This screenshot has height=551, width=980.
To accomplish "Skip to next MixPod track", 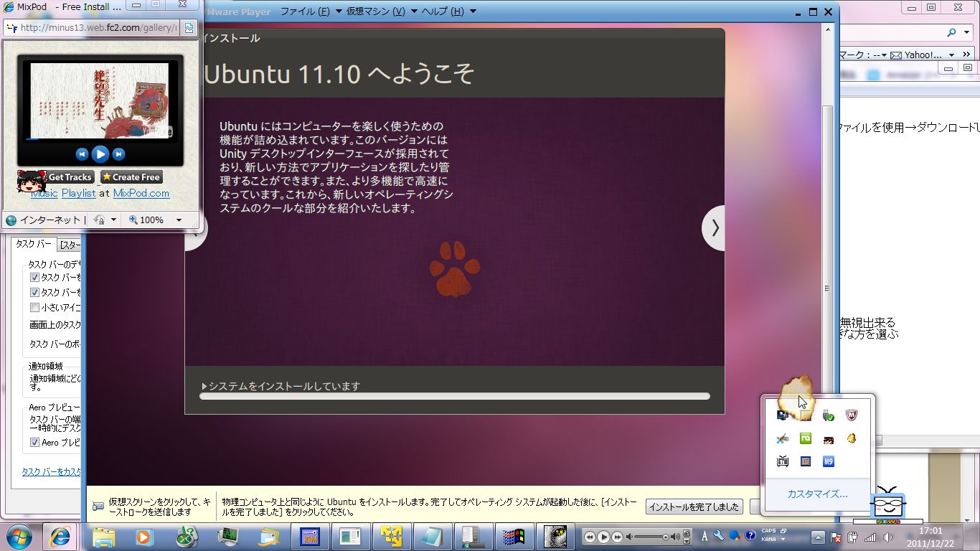I will click(119, 154).
